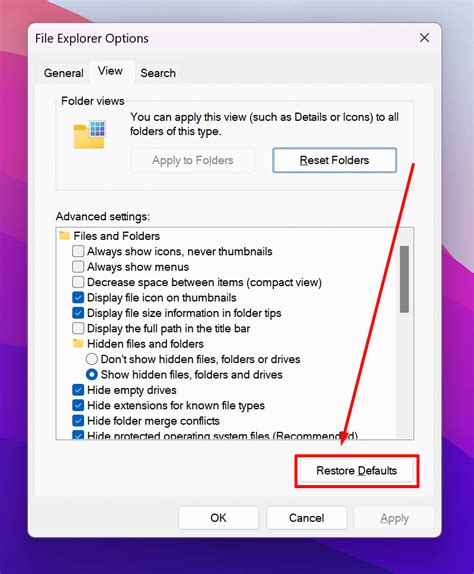Enable Decrease space between items checkbox
This screenshot has width=474, height=574.
pyautogui.click(x=78, y=282)
